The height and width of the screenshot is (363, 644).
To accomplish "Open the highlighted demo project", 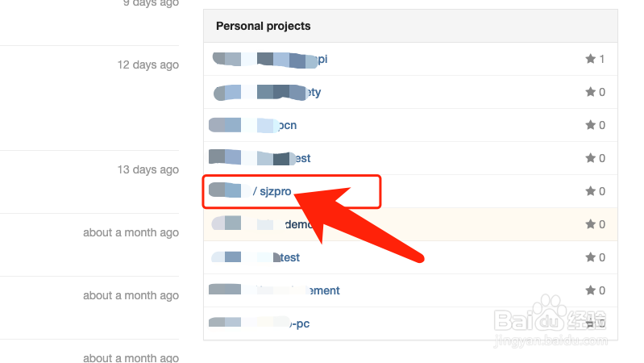I will [263, 224].
